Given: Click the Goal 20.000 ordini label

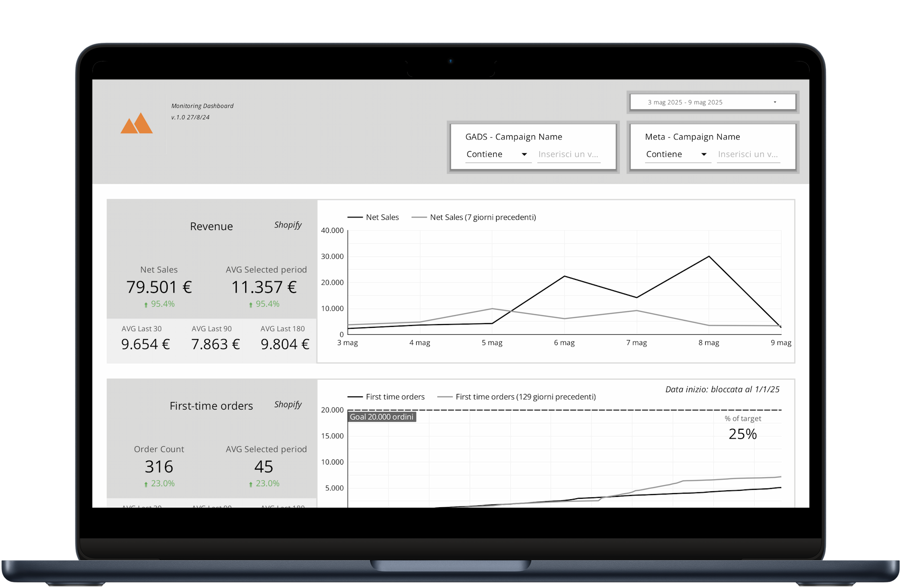Looking at the screenshot, I should tap(381, 417).
